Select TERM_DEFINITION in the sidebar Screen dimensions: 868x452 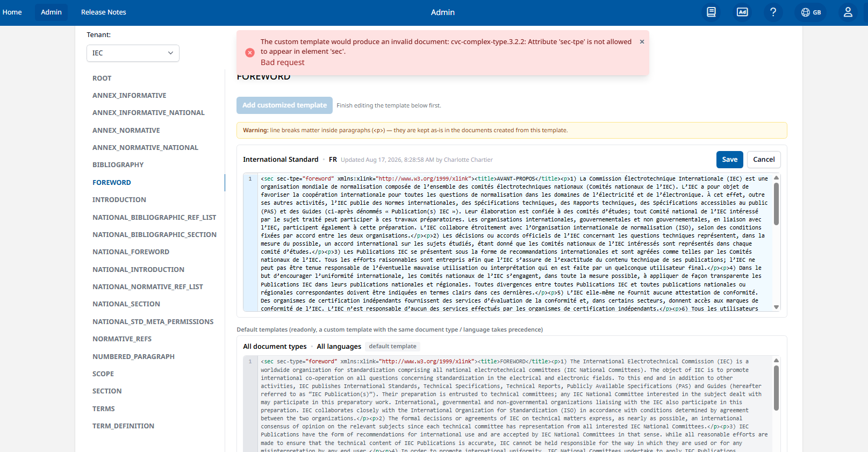[123, 426]
